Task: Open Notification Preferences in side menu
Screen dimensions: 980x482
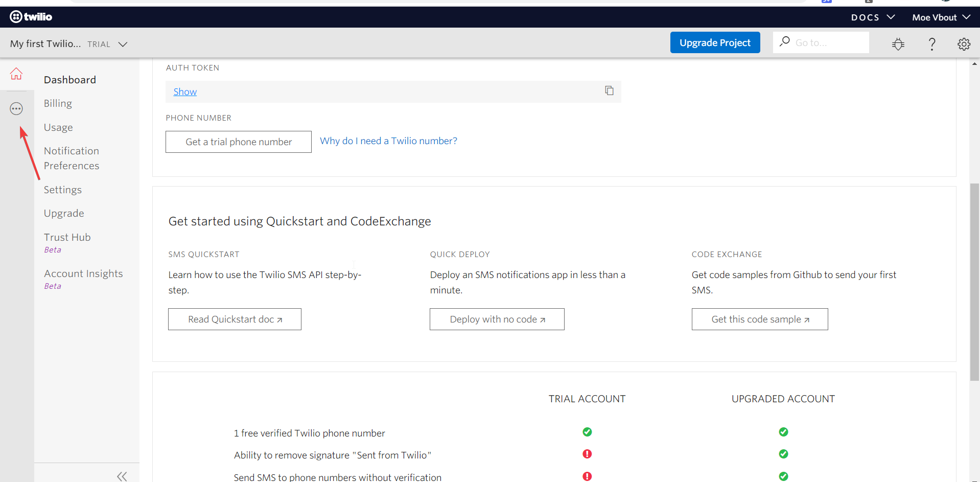Action: coord(72,158)
